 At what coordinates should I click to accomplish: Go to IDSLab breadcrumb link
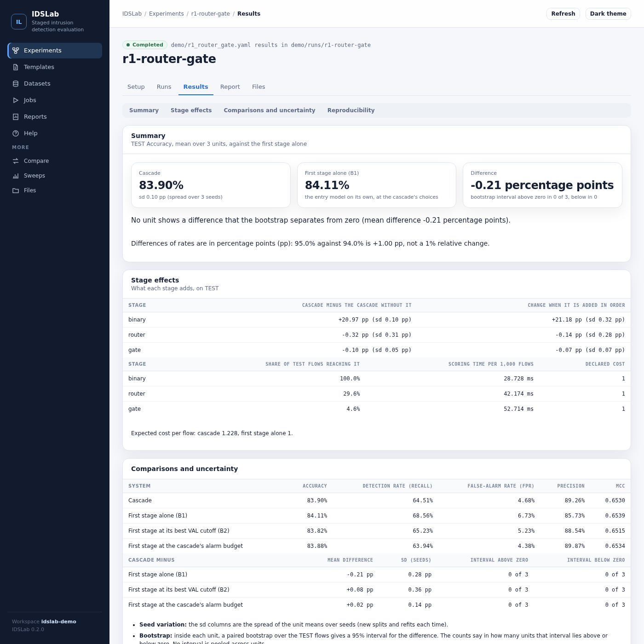click(132, 14)
